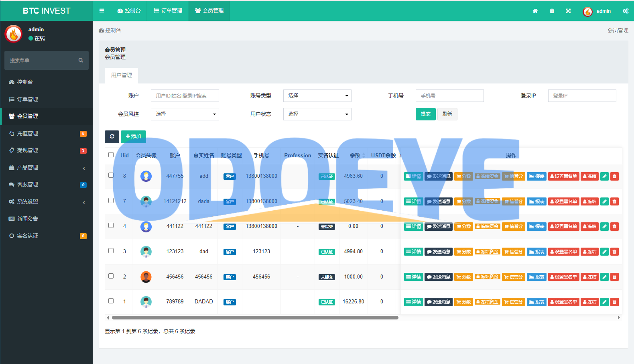
Task: Click the delete trash icon for account 789789
Action: point(614,302)
